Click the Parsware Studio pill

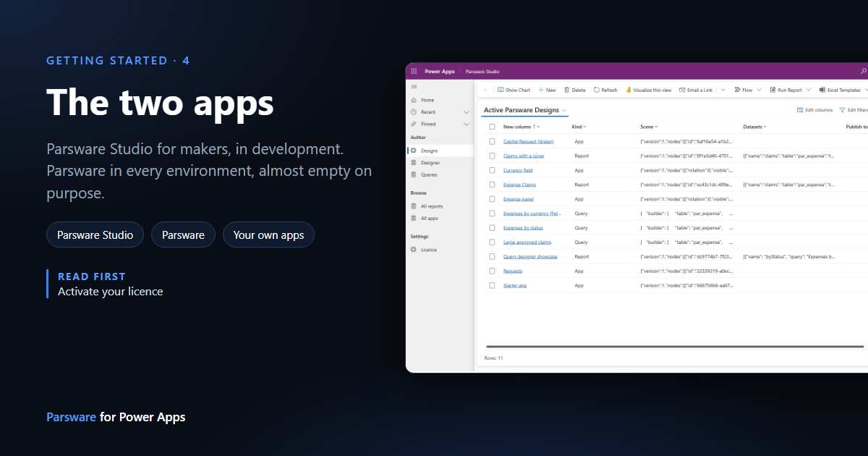pos(95,235)
